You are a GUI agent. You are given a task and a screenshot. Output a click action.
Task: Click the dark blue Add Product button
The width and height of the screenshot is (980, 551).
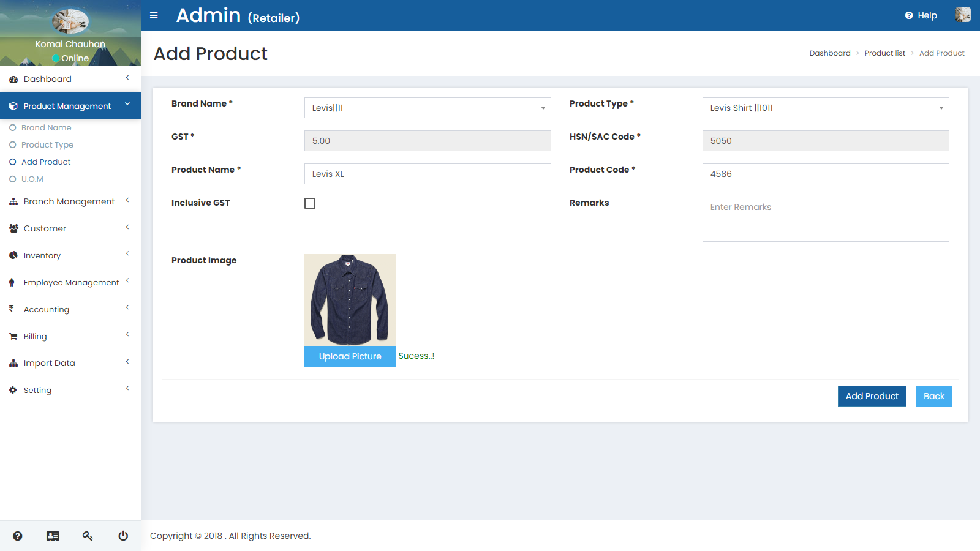pos(872,396)
